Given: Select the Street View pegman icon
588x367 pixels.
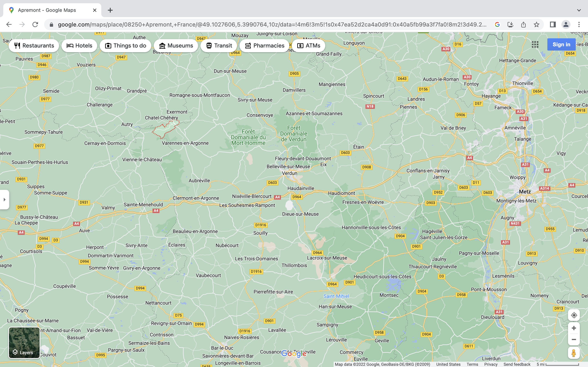Looking at the screenshot, I should pos(574,353).
